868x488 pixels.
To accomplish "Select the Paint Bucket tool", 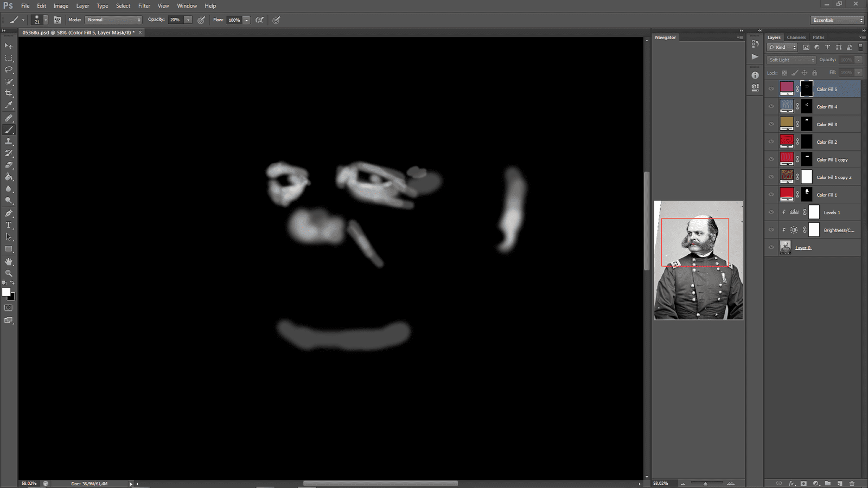I will [9, 177].
